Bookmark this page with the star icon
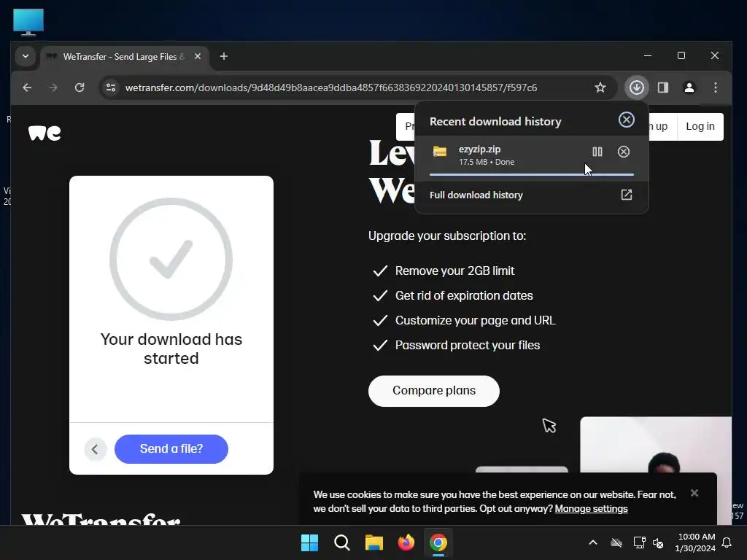This screenshot has height=560, width=747. click(600, 87)
